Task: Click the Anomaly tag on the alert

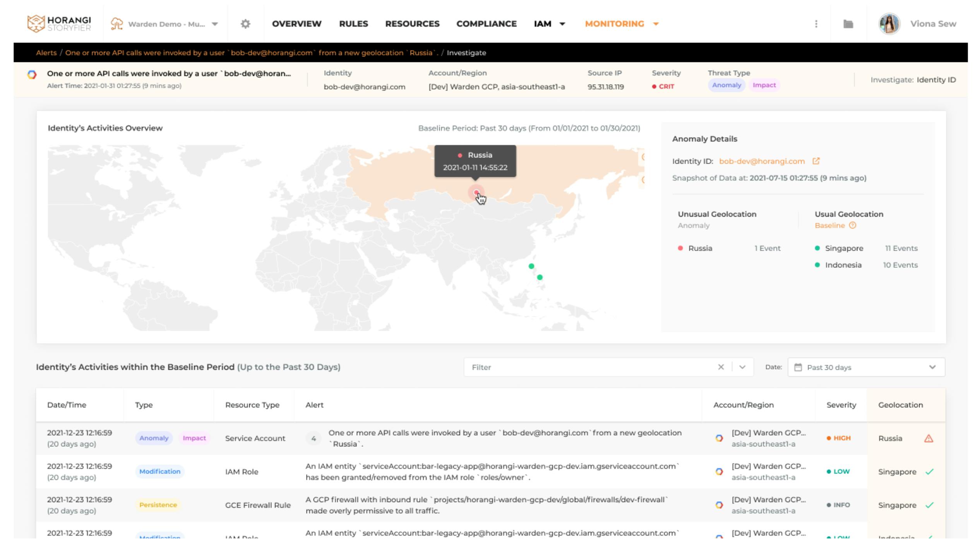Action: (x=726, y=85)
